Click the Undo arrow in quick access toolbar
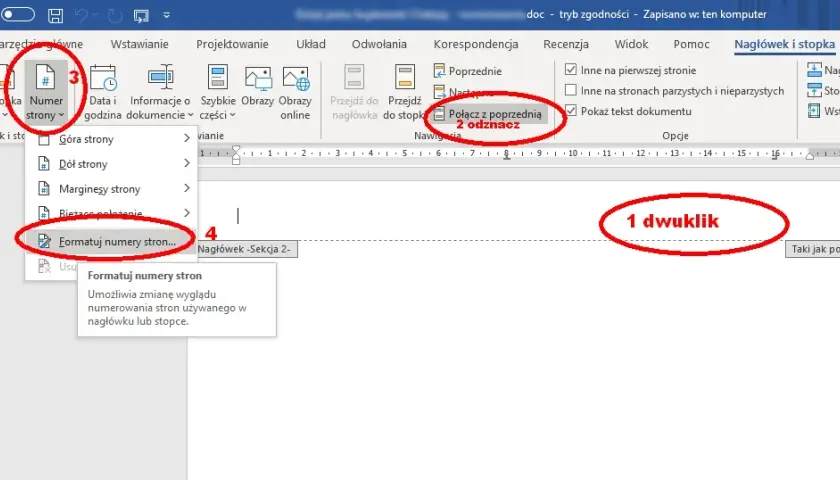840x480 pixels. pos(81,16)
